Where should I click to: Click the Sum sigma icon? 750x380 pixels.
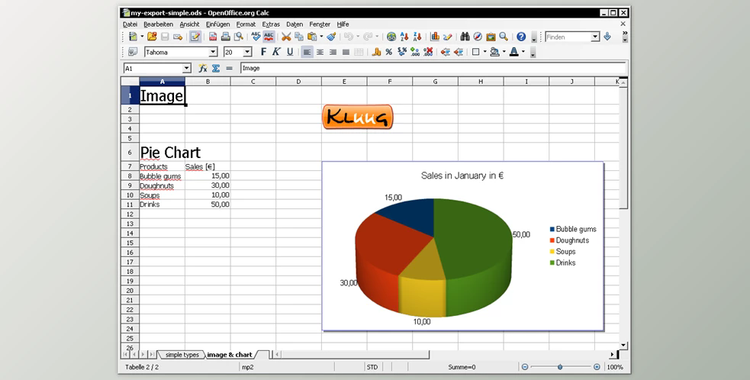pyautogui.click(x=216, y=68)
